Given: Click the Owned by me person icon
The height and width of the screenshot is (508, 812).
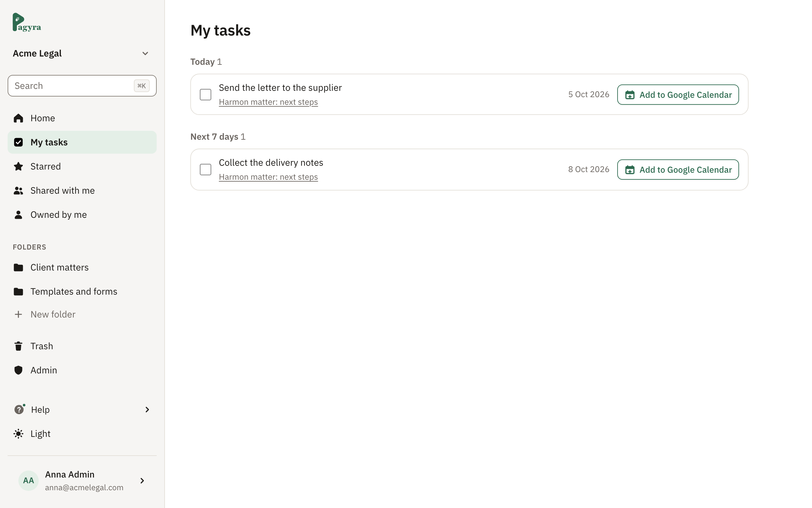Looking at the screenshot, I should pyautogui.click(x=18, y=215).
